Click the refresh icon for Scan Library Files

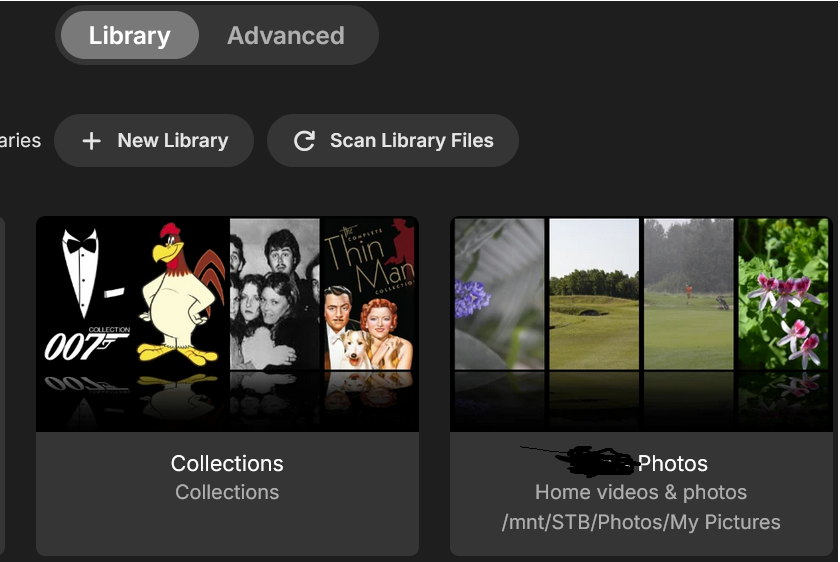304,141
